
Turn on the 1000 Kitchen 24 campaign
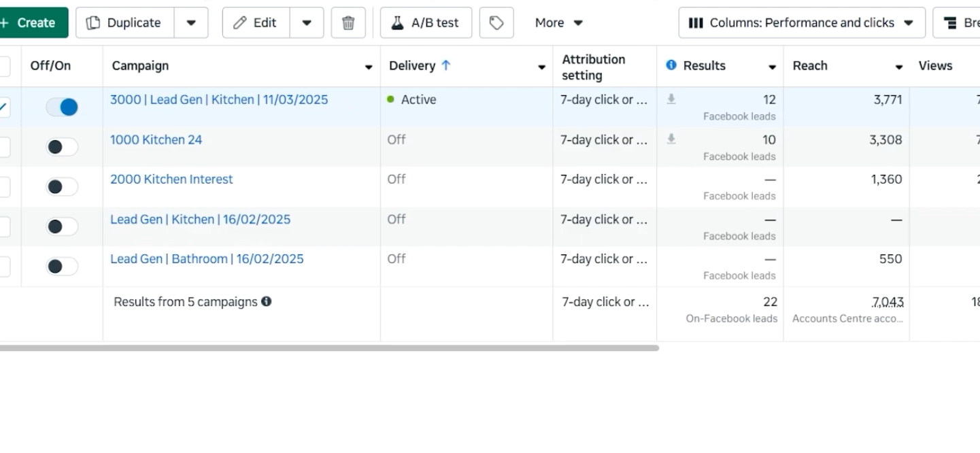click(x=62, y=147)
